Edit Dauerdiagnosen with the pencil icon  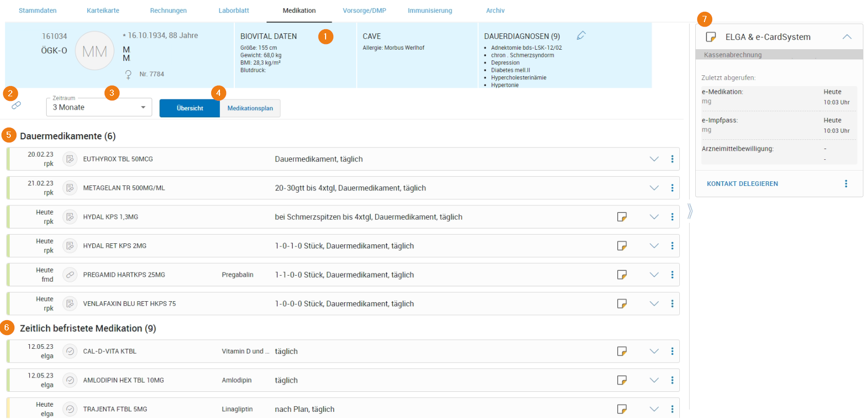[581, 35]
